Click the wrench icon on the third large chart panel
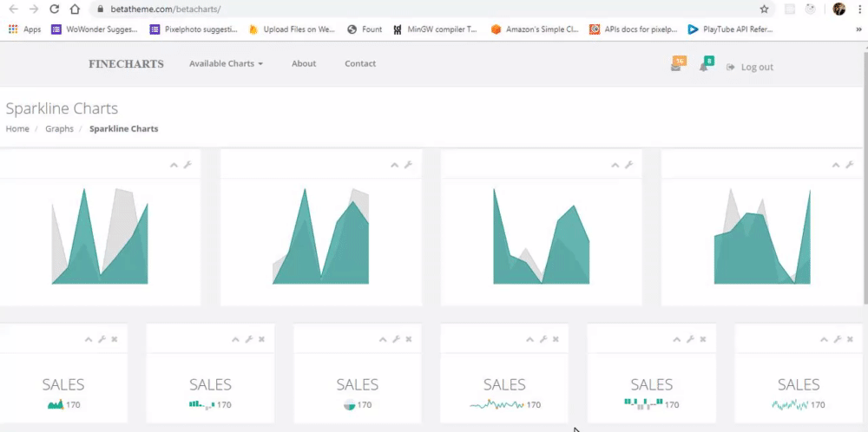This screenshot has height=432, width=868. coord(628,165)
